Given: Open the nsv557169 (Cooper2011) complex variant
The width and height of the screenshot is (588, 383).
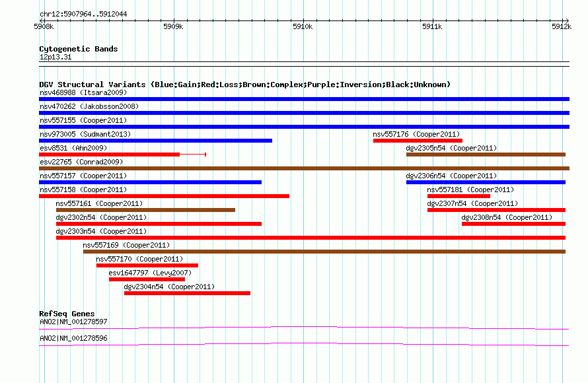Looking at the screenshot, I should [x=324, y=252].
